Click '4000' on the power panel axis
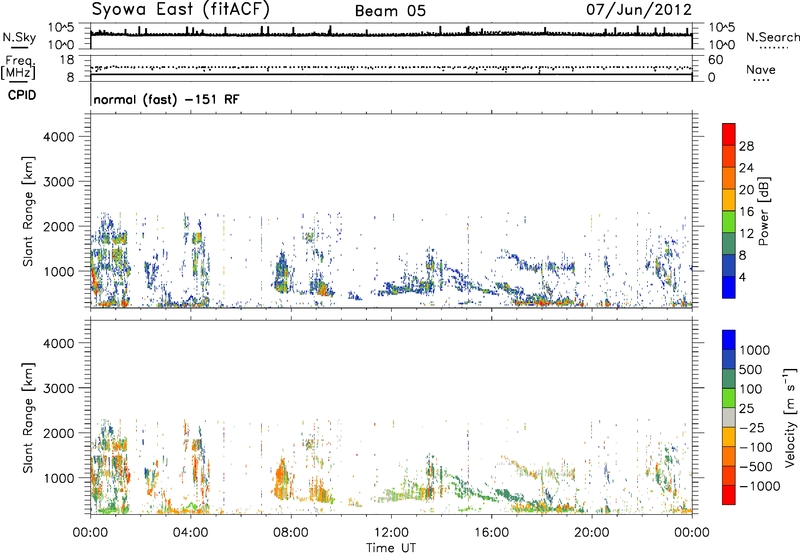Screen dimensions: 800x554 click(x=59, y=137)
